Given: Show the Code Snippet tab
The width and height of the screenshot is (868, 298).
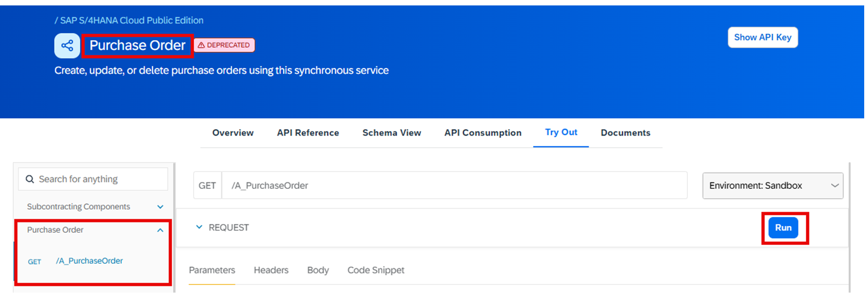Looking at the screenshot, I should 376,270.
